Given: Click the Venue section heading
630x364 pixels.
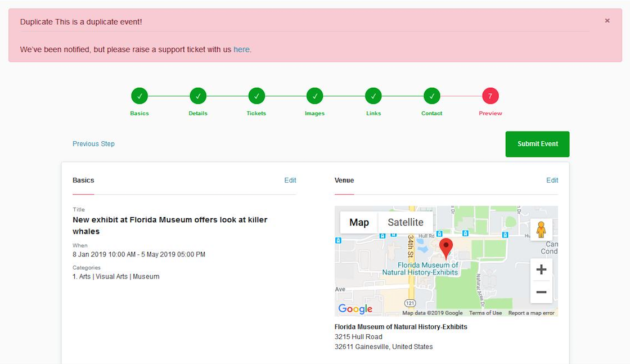Looking at the screenshot, I should (344, 181).
